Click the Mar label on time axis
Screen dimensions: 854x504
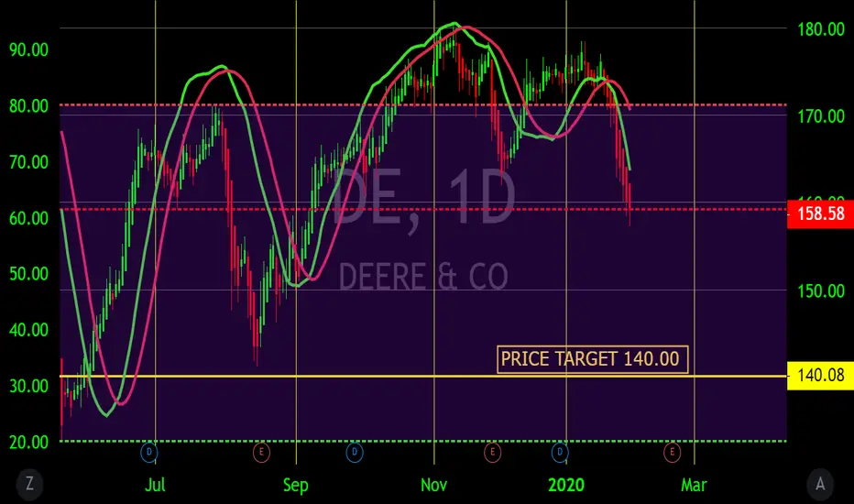(x=694, y=485)
